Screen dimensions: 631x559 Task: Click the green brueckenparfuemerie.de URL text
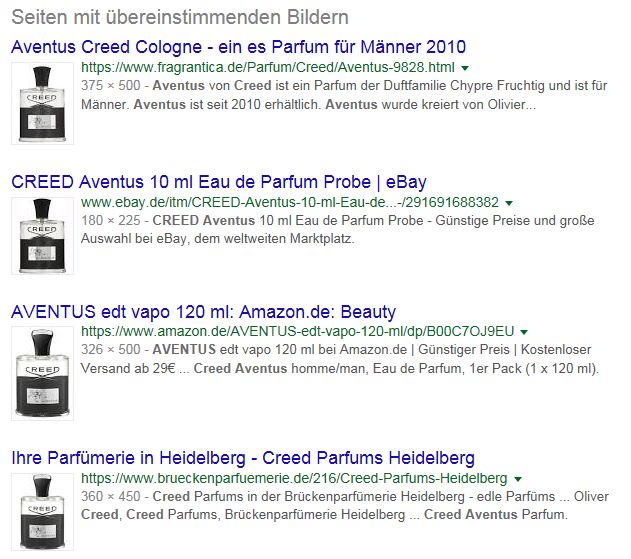point(294,478)
